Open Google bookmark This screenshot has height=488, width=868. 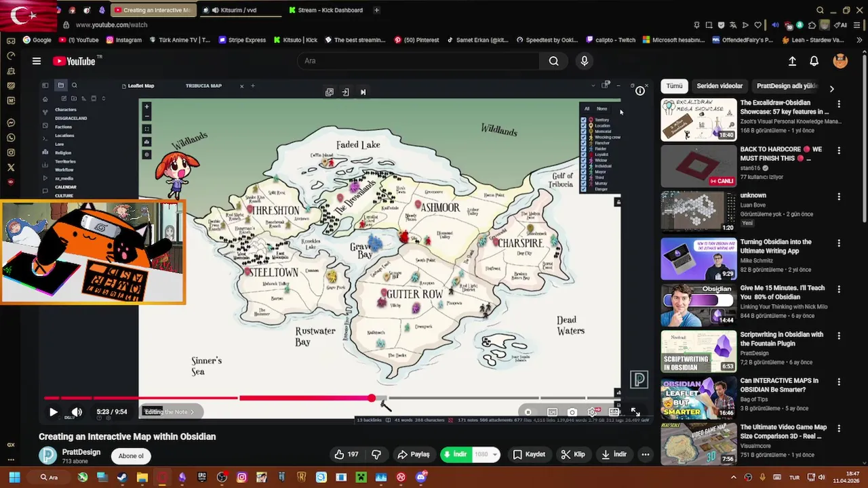(37, 40)
